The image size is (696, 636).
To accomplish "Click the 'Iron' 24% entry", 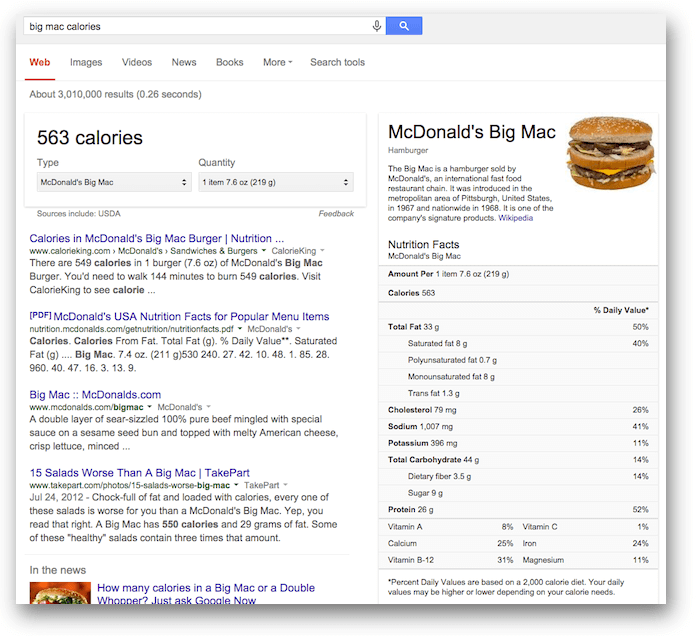I will (x=585, y=543).
